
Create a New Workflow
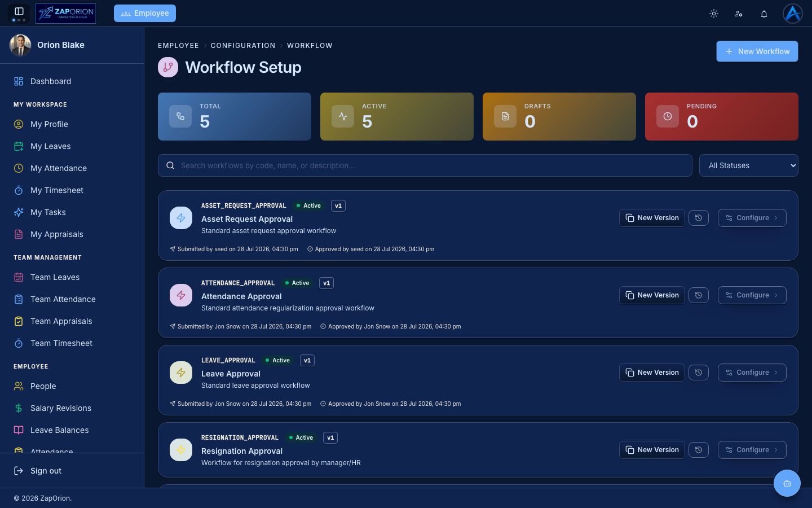757,51
